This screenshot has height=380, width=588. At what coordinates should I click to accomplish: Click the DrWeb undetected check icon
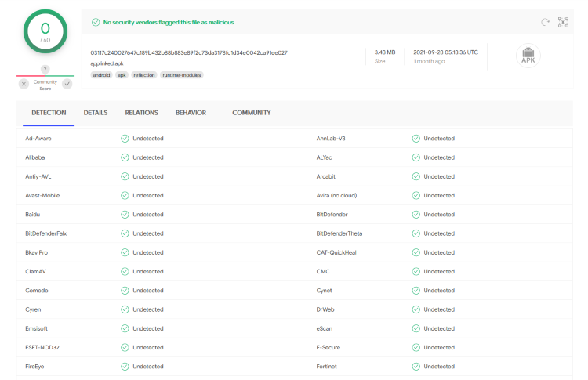click(x=416, y=309)
